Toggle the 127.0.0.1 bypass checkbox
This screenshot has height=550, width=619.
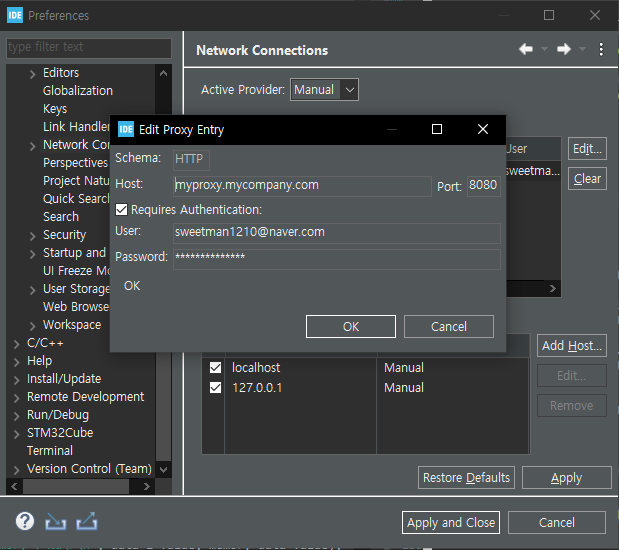(x=215, y=387)
